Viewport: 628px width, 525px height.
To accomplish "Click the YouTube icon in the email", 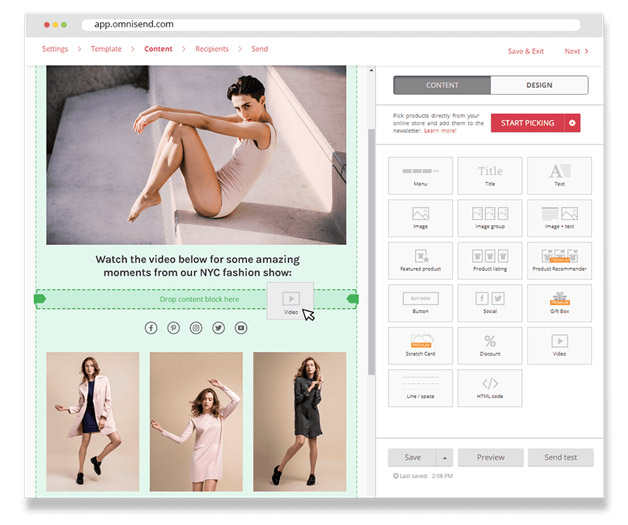I will click(x=241, y=328).
